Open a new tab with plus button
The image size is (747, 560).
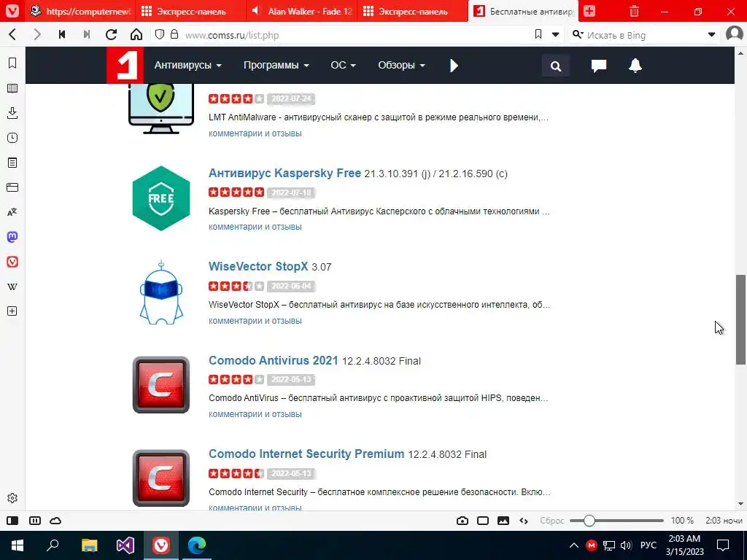tap(589, 11)
